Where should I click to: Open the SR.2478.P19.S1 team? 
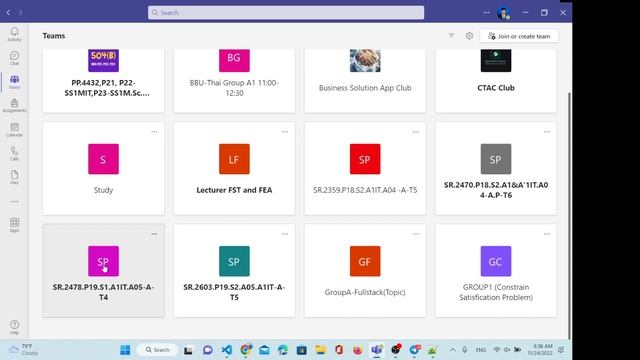pyautogui.click(x=103, y=270)
